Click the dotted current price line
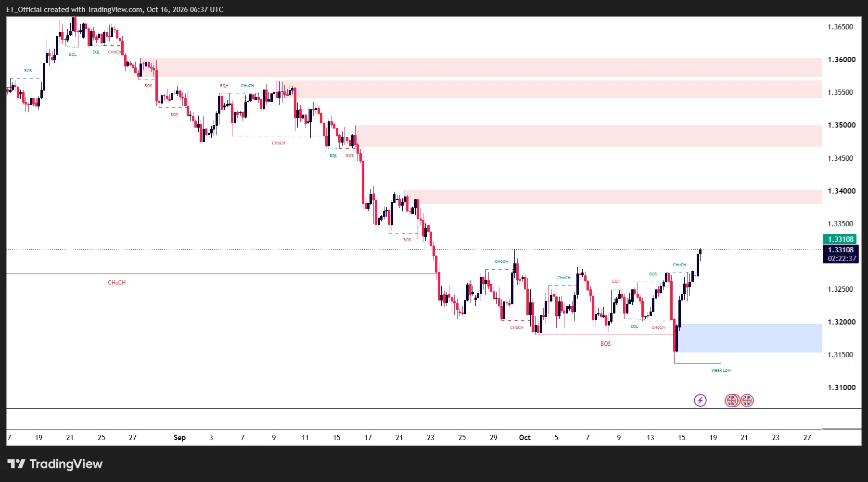 (414, 249)
